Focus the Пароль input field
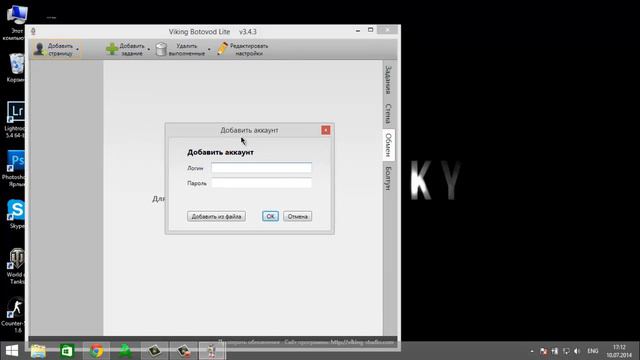The height and width of the screenshot is (360, 640). [262, 183]
